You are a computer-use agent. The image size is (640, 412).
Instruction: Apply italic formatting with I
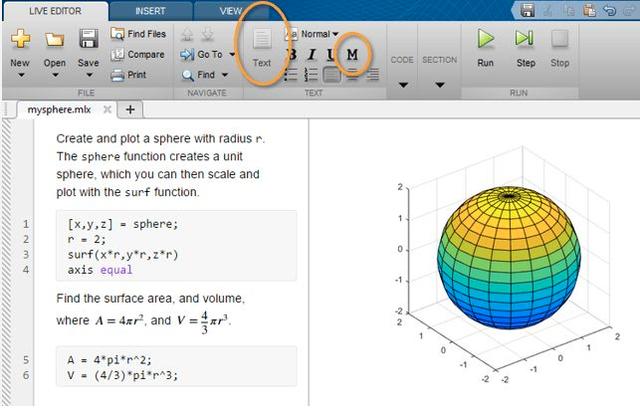[x=312, y=54]
